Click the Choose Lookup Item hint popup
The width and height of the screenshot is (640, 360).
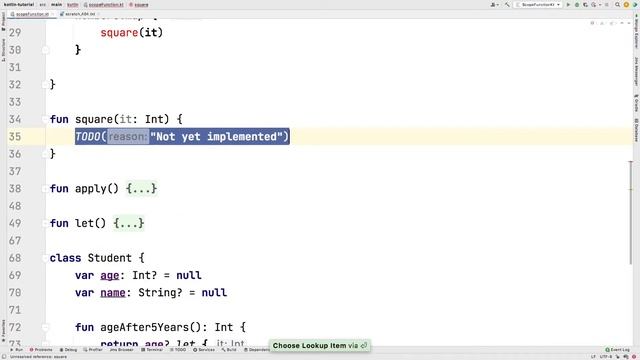320,346
